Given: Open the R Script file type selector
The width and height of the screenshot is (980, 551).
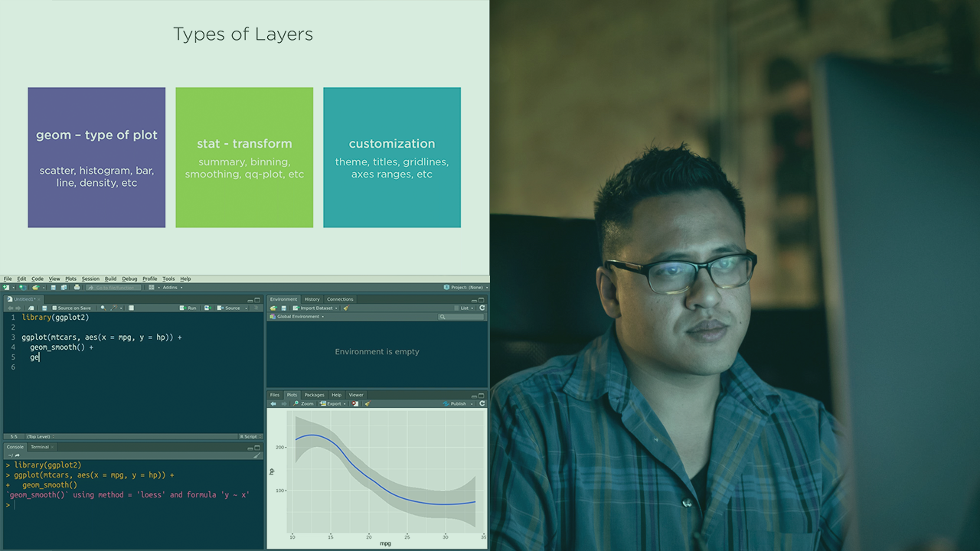Looking at the screenshot, I should point(250,437).
